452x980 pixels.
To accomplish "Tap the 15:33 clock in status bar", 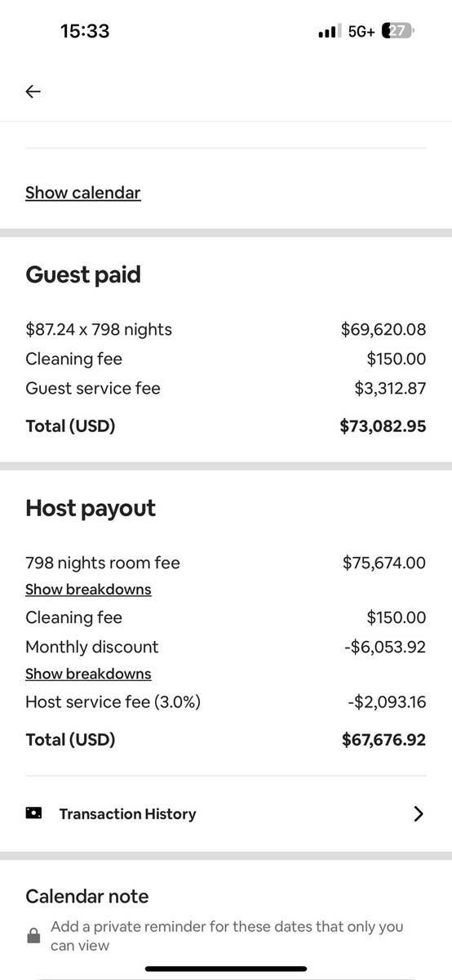I will click(85, 31).
